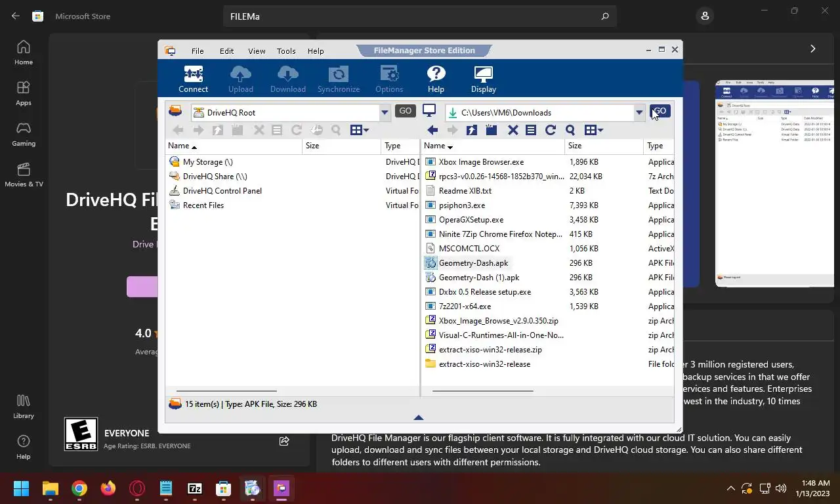Click back arrow in local Downloads pane
This screenshot has height=504, width=840.
(x=432, y=130)
